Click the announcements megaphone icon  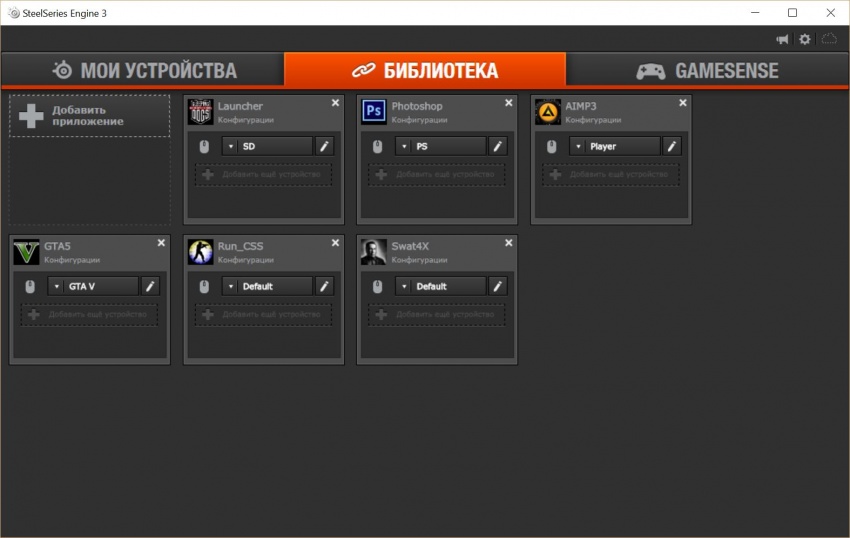click(x=782, y=39)
